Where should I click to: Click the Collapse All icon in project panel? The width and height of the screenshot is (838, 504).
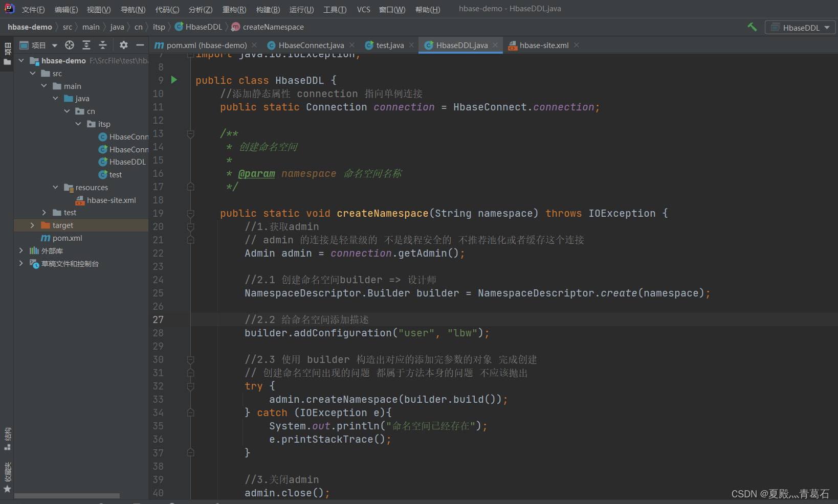click(x=103, y=45)
